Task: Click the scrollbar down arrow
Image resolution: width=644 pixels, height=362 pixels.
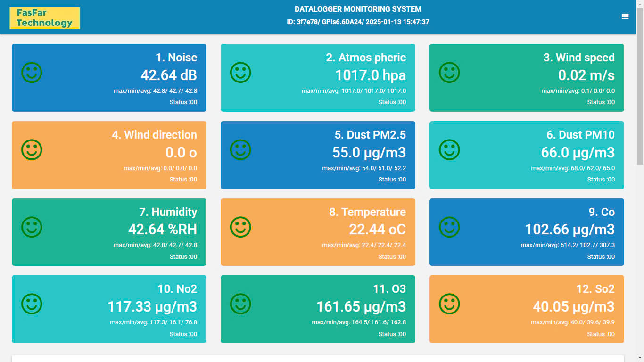Action: (640, 358)
